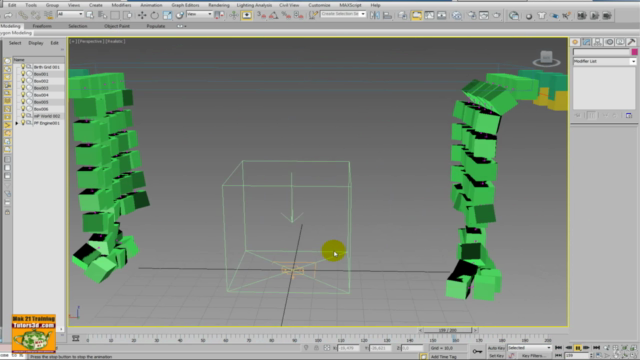This screenshot has height=360, width=640.
Task: Click the Link selection tool
Action: pos(23,16)
